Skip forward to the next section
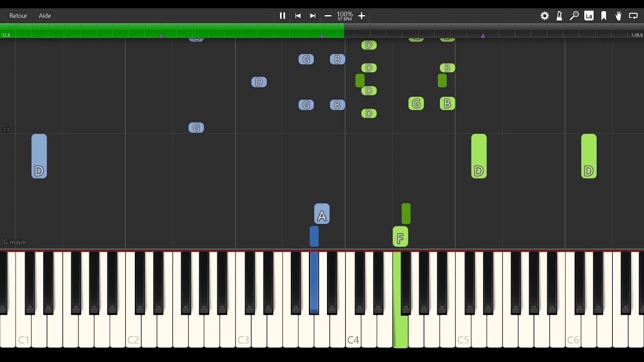The width and height of the screenshot is (644, 362). pyautogui.click(x=313, y=16)
